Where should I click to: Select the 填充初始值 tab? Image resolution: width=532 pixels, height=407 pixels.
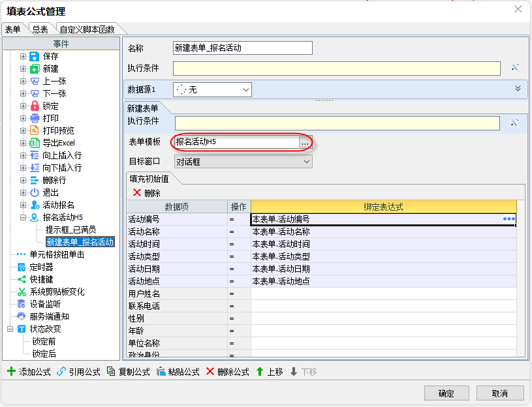pyautogui.click(x=149, y=179)
